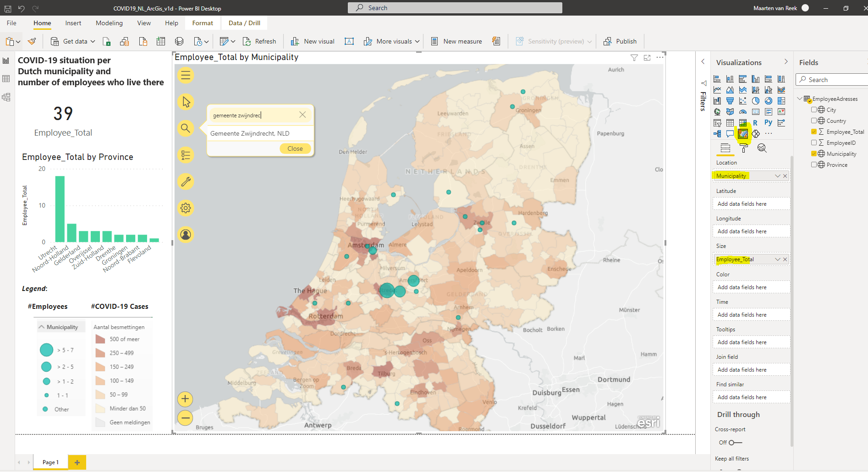Select the ArcGIS map visual icon
Screen dimensions: 868x472
pyautogui.click(x=743, y=134)
